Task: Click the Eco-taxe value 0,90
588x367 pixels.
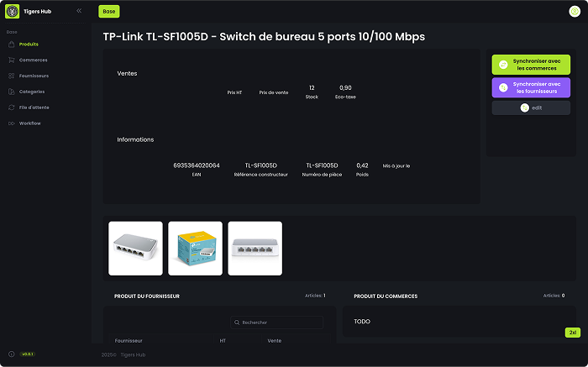Action: [x=345, y=87]
